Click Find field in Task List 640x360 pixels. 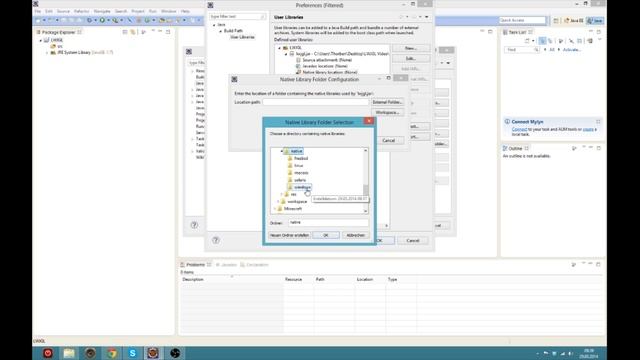pyautogui.click(x=522, y=50)
